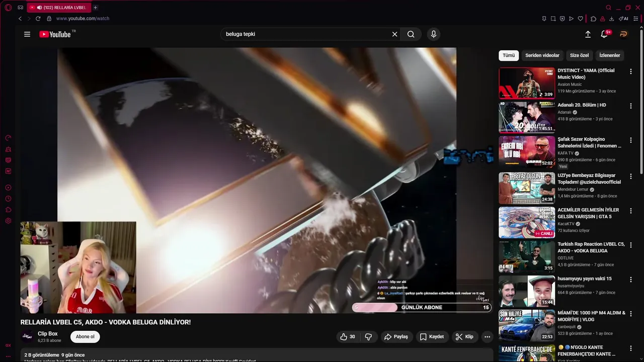The image size is (644, 362).
Task: Select İzlenenler filter chip
Action: (x=610, y=55)
